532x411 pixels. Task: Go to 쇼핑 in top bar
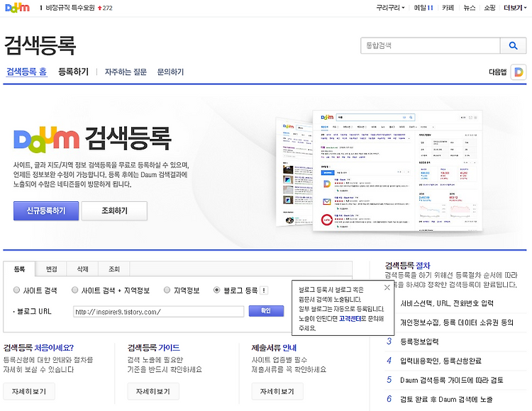click(489, 8)
